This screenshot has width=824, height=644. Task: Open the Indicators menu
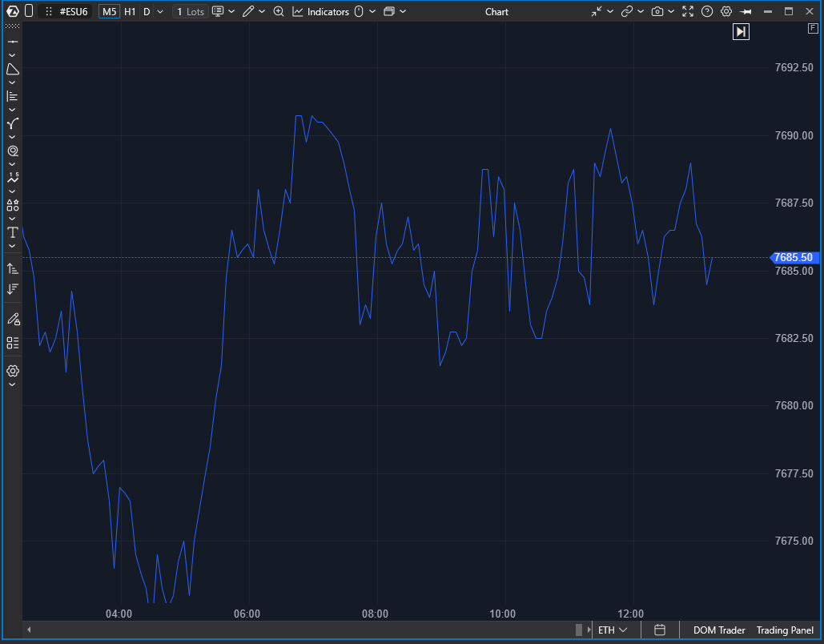click(320, 11)
